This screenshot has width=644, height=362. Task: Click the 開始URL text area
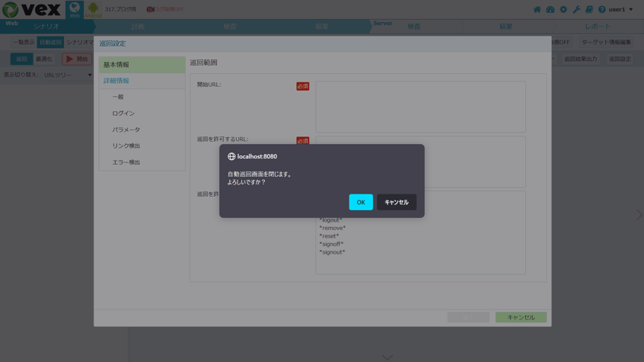coord(420,107)
